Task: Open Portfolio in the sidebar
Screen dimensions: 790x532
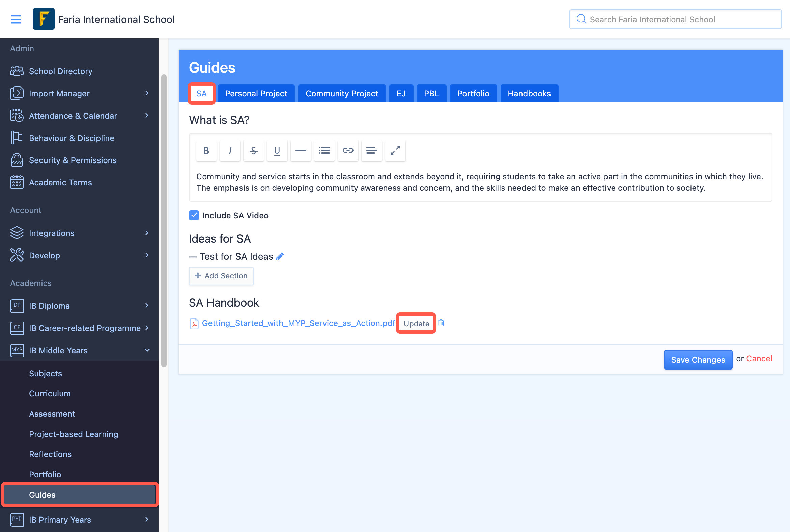Action: 45,475
